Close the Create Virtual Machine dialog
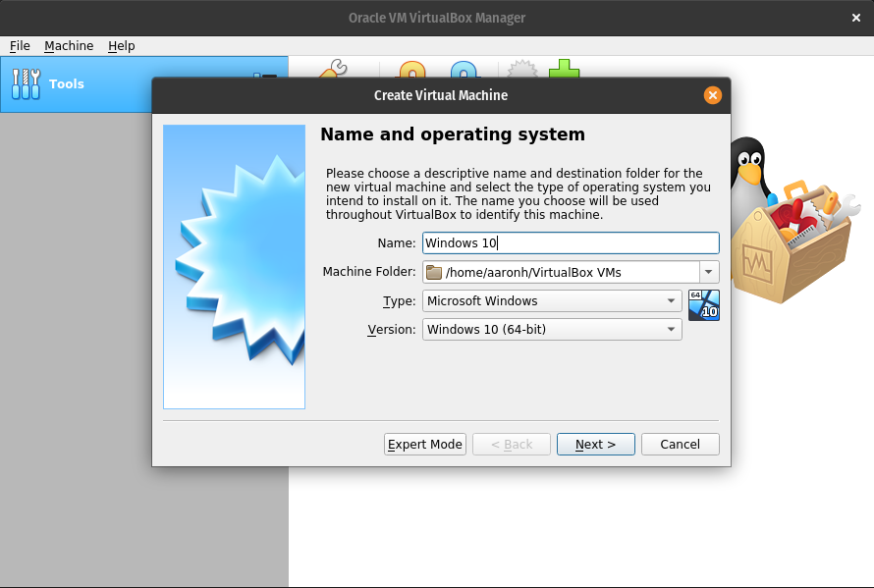This screenshot has width=874, height=588. (712, 95)
